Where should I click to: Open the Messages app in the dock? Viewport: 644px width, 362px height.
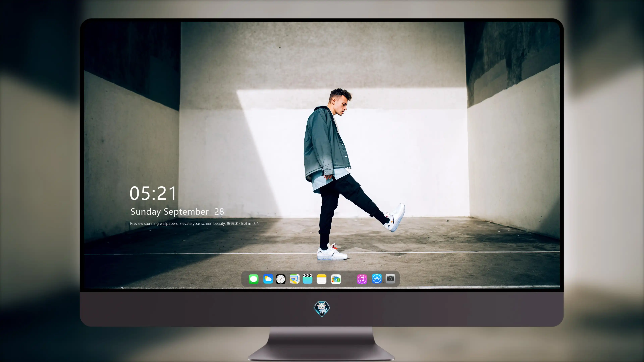click(x=254, y=279)
